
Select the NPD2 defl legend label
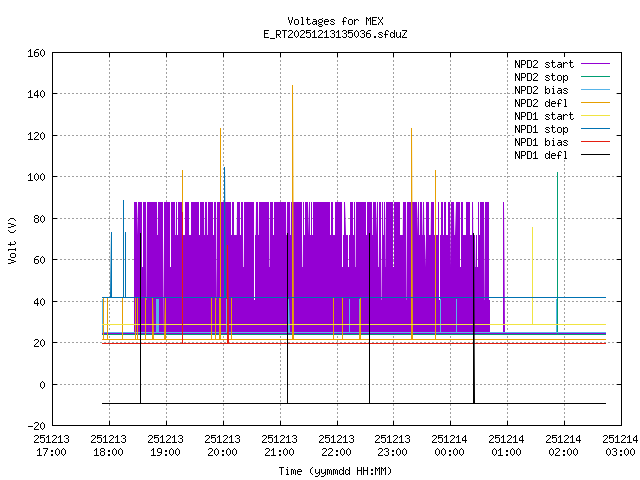click(541, 103)
